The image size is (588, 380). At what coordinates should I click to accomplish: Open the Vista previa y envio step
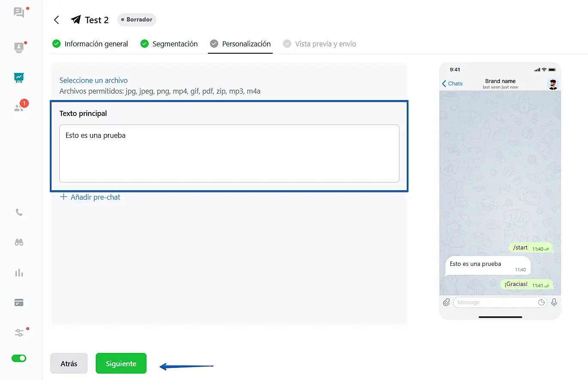click(x=320, y=44)
